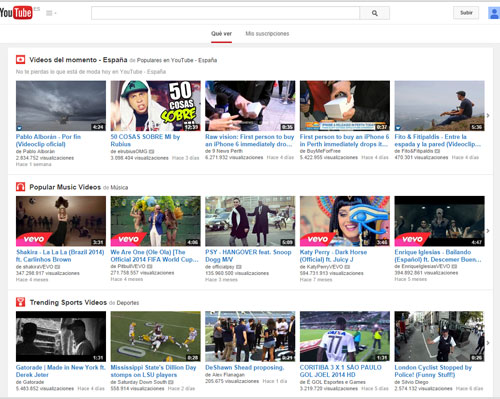Open Populares en YouTube - España channel link
Screen dimensions: 500x399
(177, 60)
